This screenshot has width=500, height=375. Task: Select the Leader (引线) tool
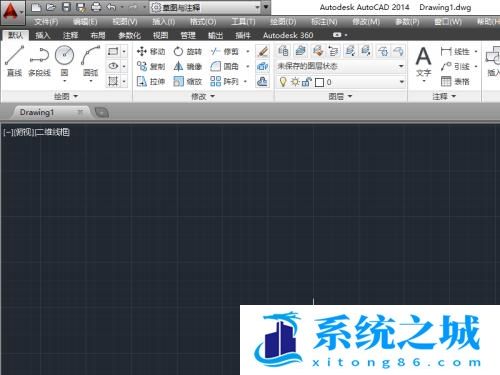455,66
